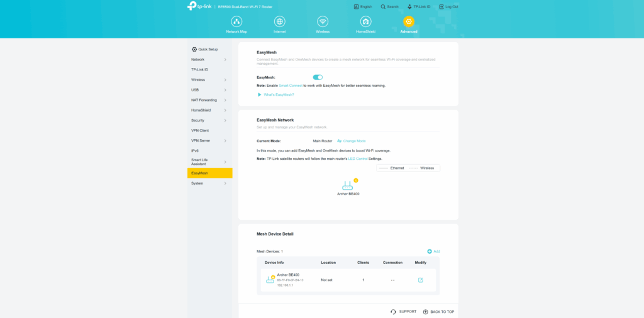Expand What's EasyMesh? section
The image size is (644, 318).
coord(276,94)
